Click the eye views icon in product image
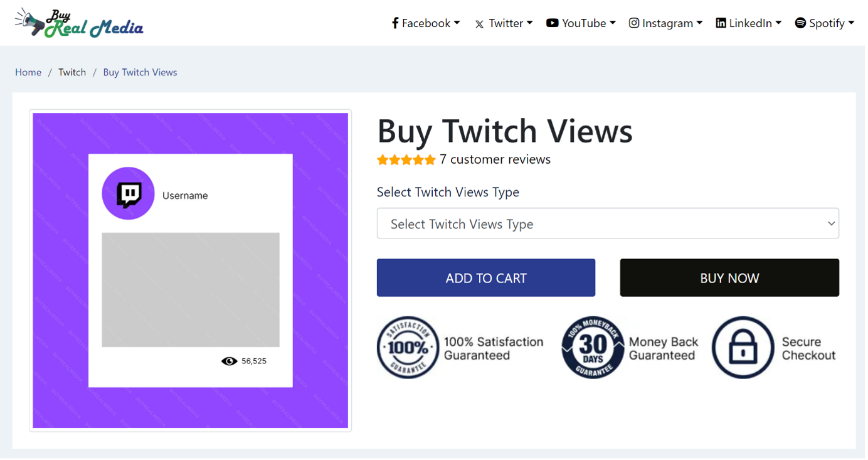868x460 pixels. pos(229,361)
